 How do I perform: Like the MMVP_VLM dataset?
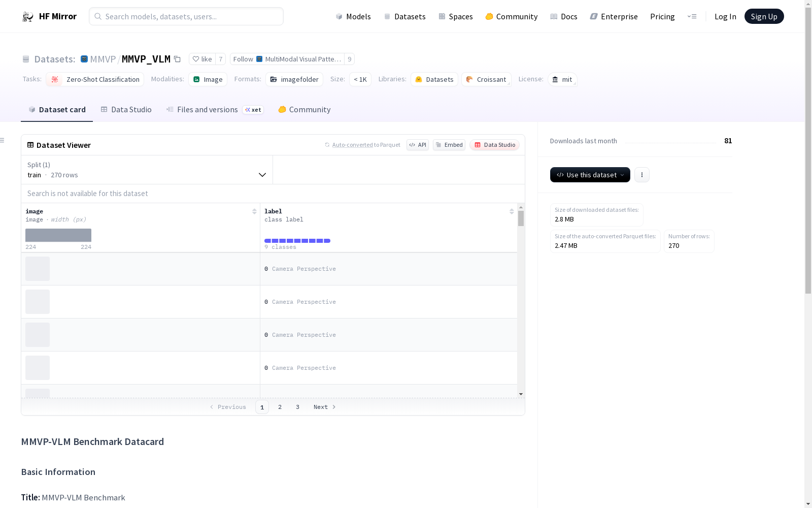pos(202,59)
